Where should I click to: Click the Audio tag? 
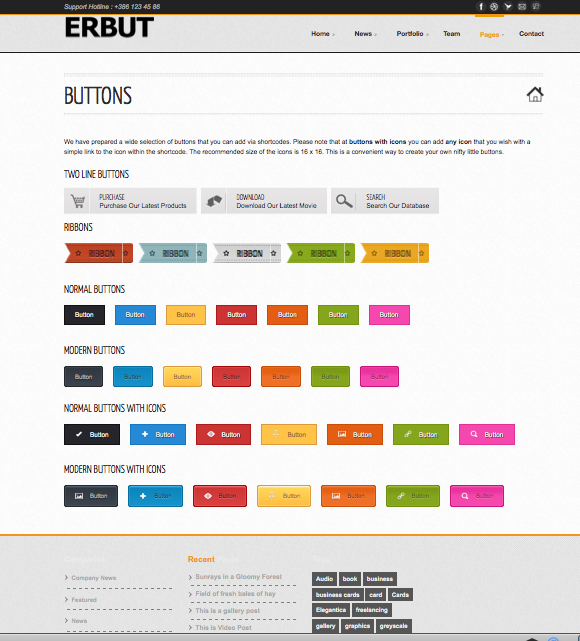[325, 579]
